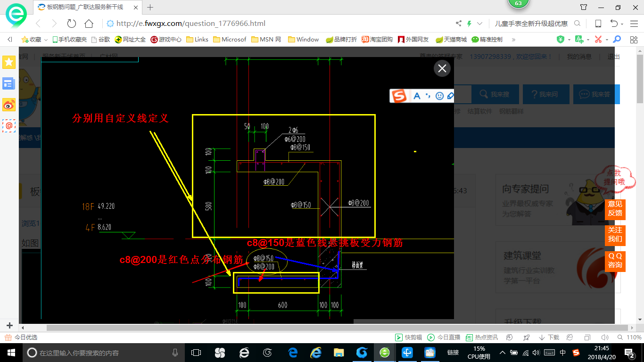This screenshot has width=644, height=362.
Task: Open 淘宝团购 bookmark
Action: 377,40
